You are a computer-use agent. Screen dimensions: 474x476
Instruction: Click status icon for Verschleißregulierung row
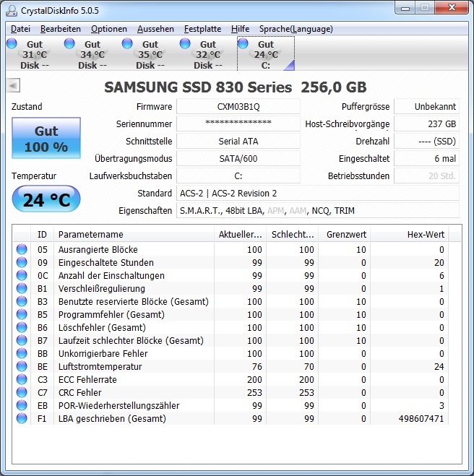click(22, 288)
